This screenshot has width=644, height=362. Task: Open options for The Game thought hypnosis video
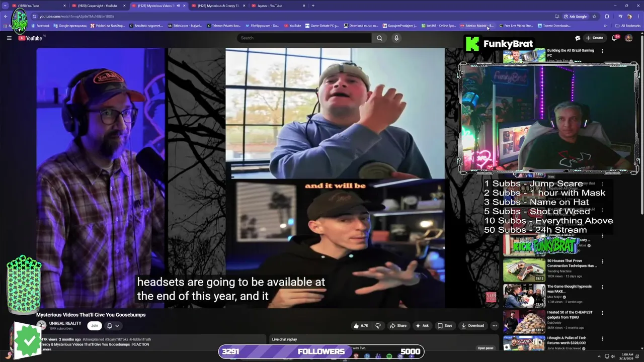pyautogui.click(x=602, y=287)
